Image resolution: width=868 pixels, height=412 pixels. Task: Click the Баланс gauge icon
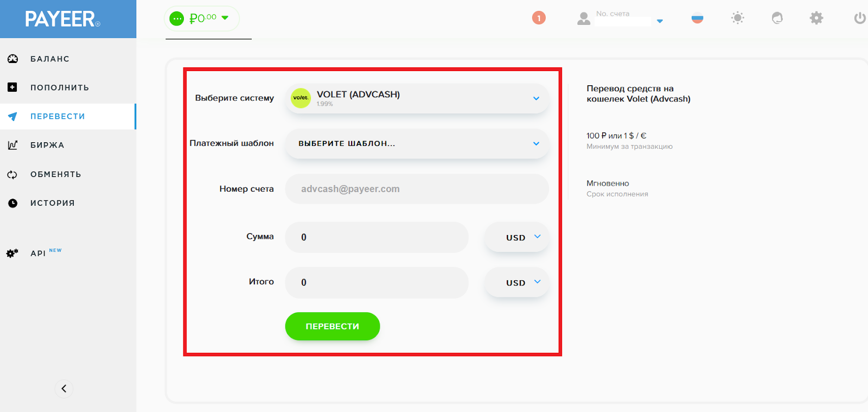coord(12,59)
